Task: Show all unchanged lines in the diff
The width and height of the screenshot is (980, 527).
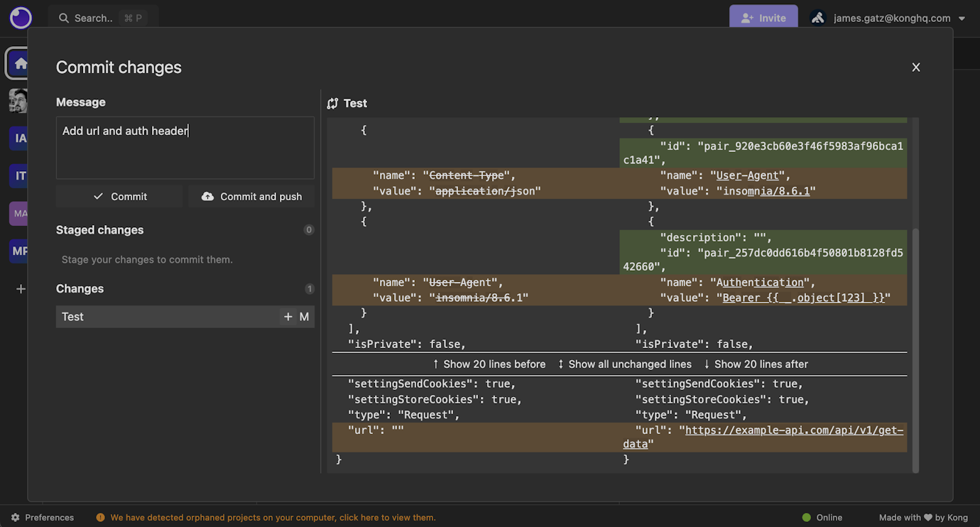Action: (x=625, y=364)
